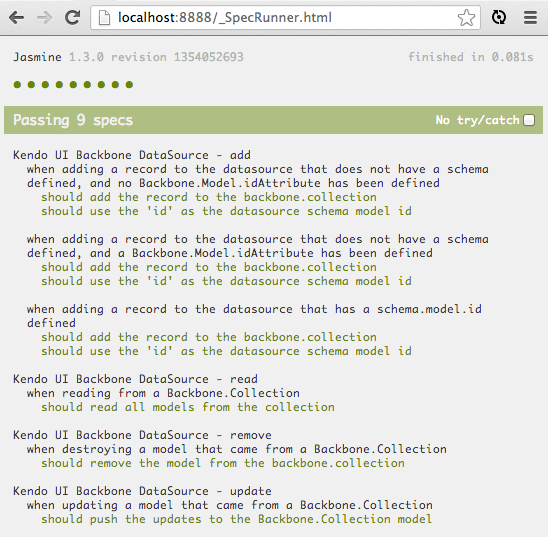Open spec 'should remove the model from the backbone.collection'
The height and width of the screenshot is (537, 548).
(223, 463)
